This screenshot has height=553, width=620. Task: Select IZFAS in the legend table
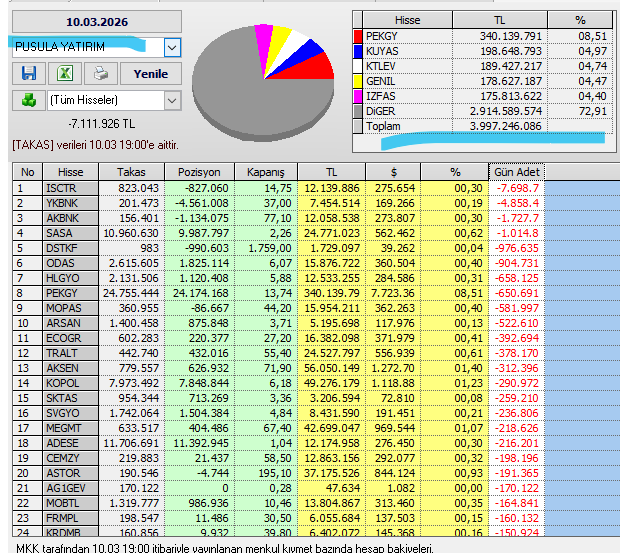click(x=483, y=96)
